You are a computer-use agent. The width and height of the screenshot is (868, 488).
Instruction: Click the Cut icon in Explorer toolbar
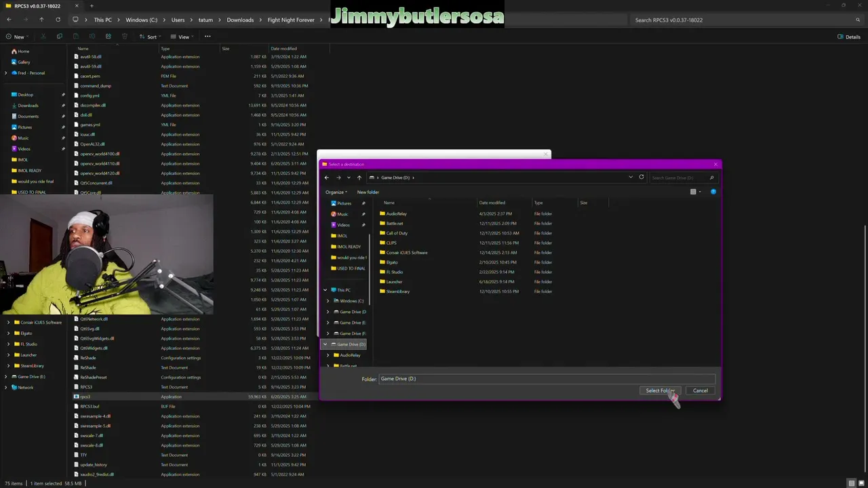click(43, 37)
